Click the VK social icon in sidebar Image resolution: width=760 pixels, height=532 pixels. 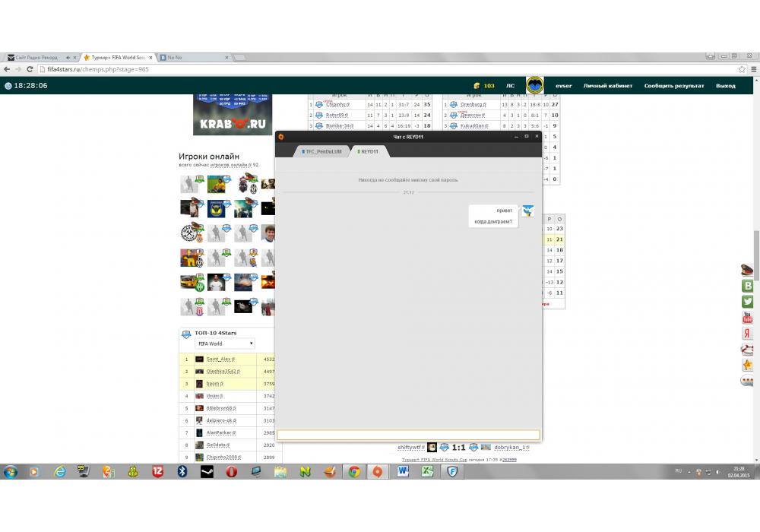[x=747, y=286]
